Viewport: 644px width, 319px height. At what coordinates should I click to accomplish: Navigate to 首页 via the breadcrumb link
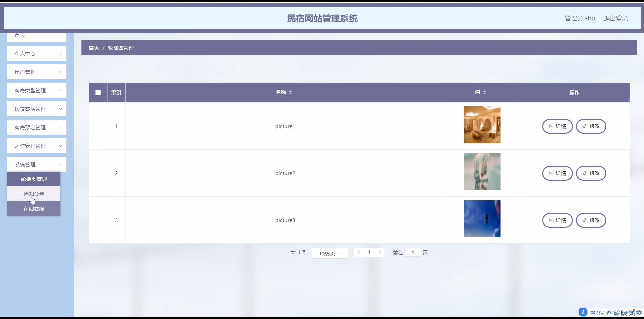(x=94, y=48)
